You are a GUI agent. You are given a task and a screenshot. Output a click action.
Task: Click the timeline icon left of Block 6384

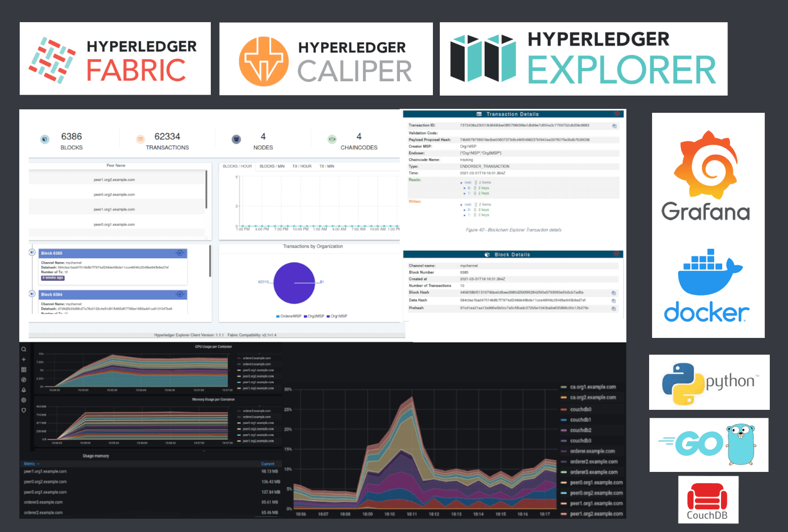pyautogui.click(x=32, y=294)
